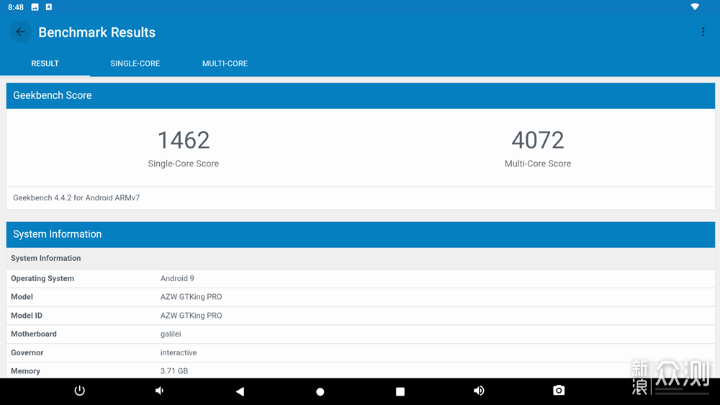Select the Motherboard galilei row
The height and width of the screenshot is (405, 720).
click(x=360, y=334)
